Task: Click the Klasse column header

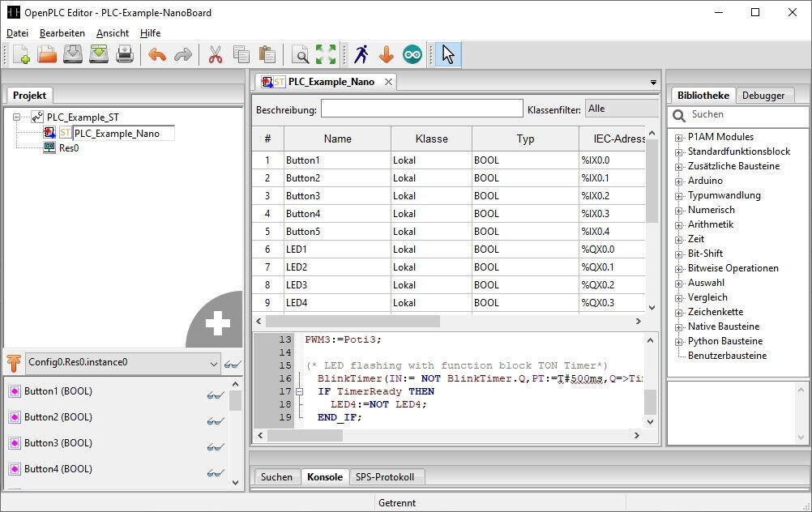Action: (x=431, y=139)
